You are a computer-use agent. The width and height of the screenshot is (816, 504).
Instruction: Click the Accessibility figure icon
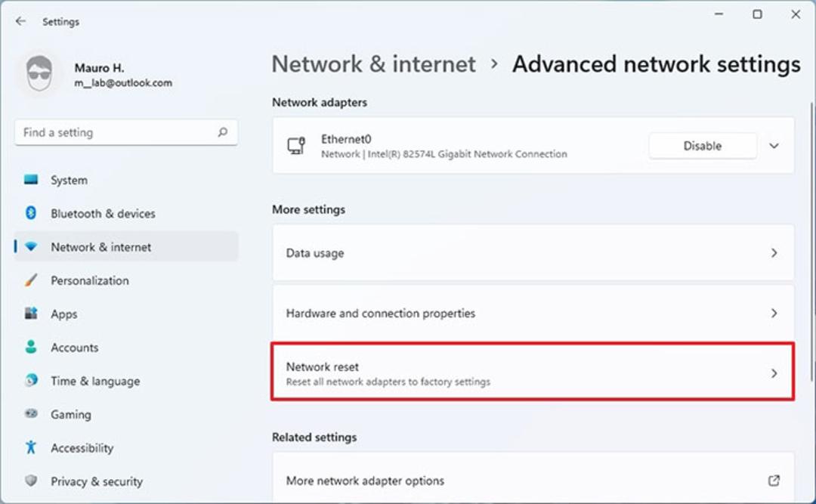(x=31, y=447)
